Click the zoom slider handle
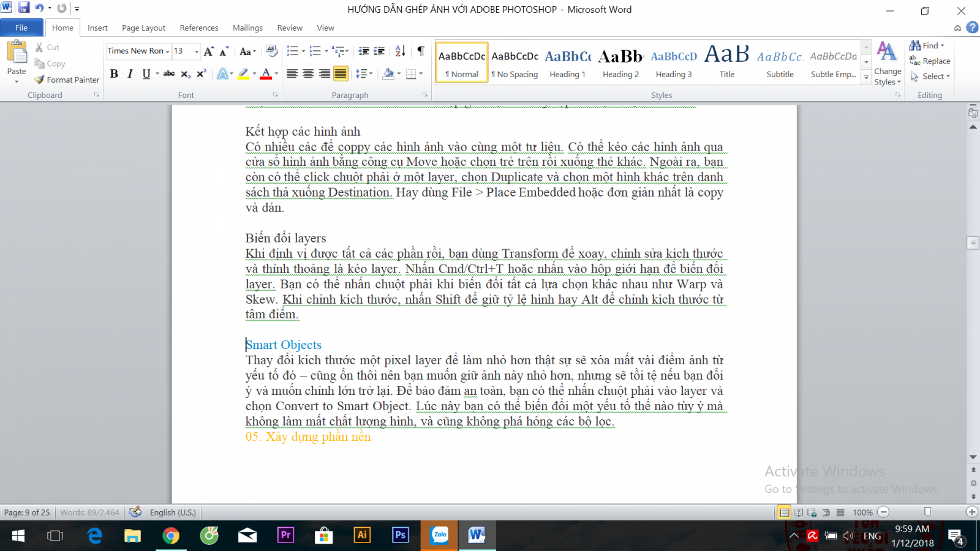Image resolution: width=980 pixels, height=551 pixels. coord(927,512)
